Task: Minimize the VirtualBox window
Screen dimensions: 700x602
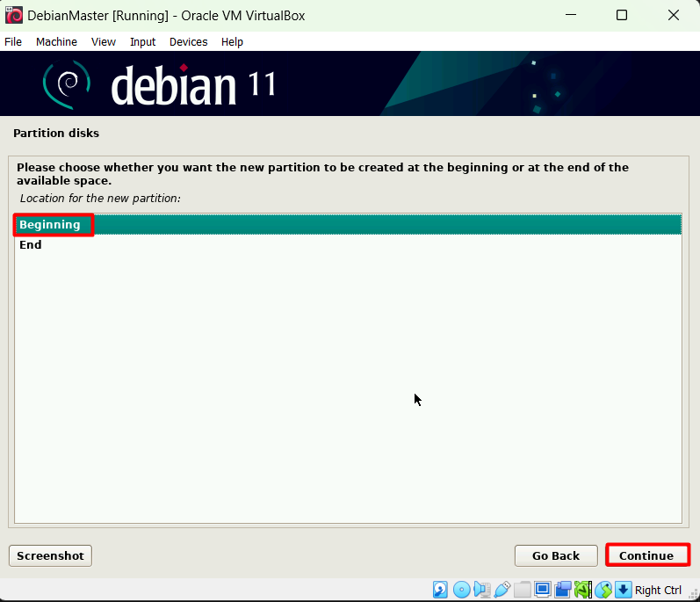Action: click(571, 15)
